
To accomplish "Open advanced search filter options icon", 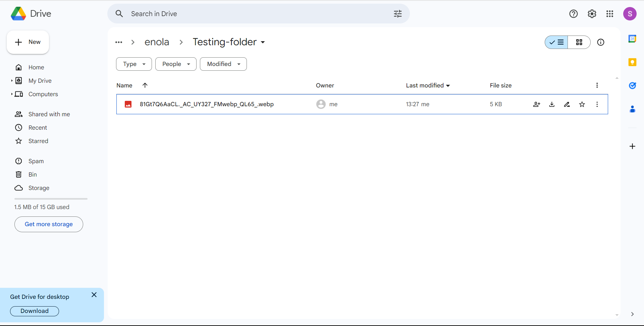I will pyautogui.click(x=397, y=14).
